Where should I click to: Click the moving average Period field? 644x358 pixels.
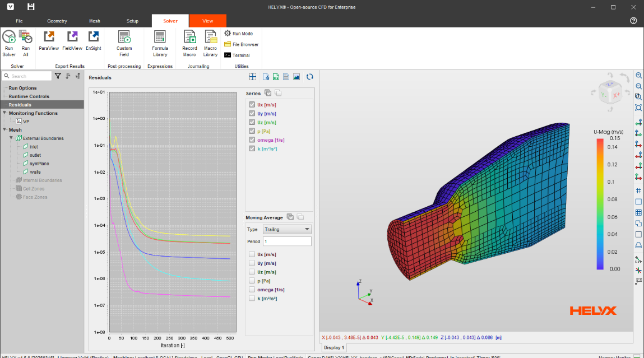pyautogui.click(x=287, y=241)
